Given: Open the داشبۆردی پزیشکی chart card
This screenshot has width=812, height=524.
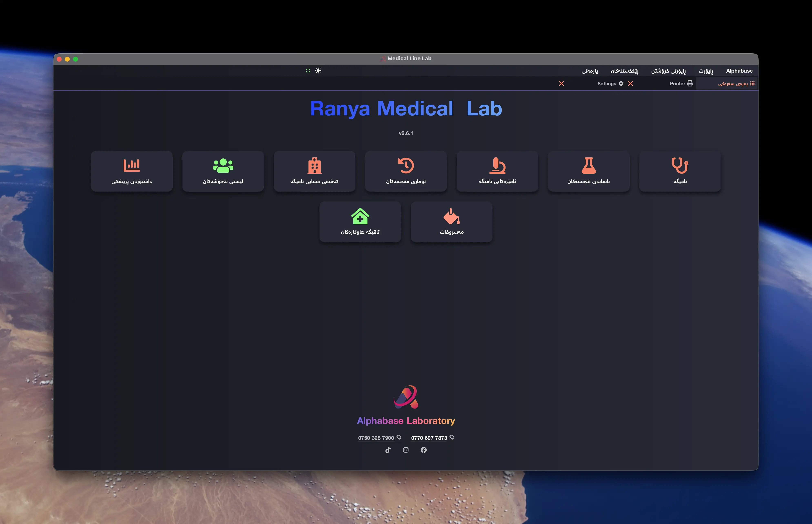Looking at the screenshot, I should pos(132,171).
